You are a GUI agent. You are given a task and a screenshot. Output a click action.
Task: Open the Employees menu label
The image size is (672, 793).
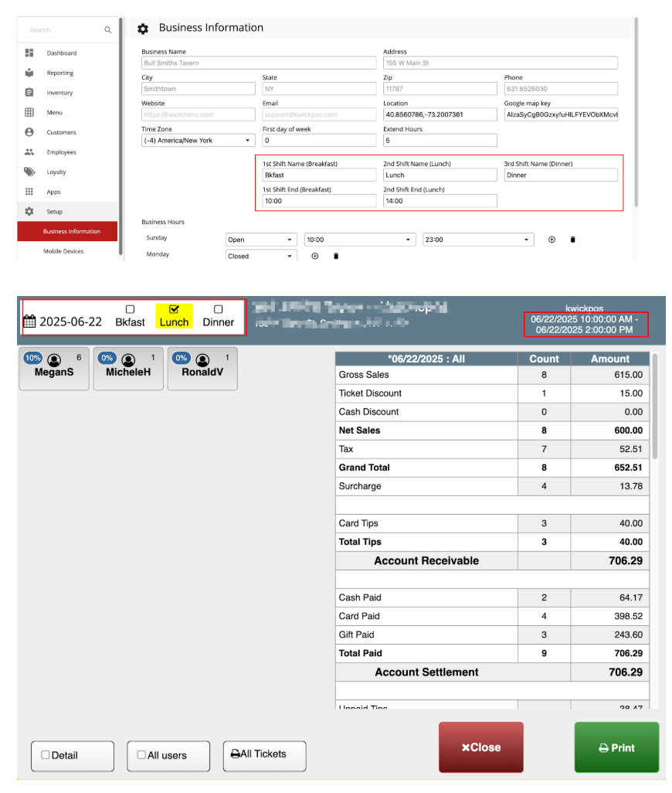61,151
